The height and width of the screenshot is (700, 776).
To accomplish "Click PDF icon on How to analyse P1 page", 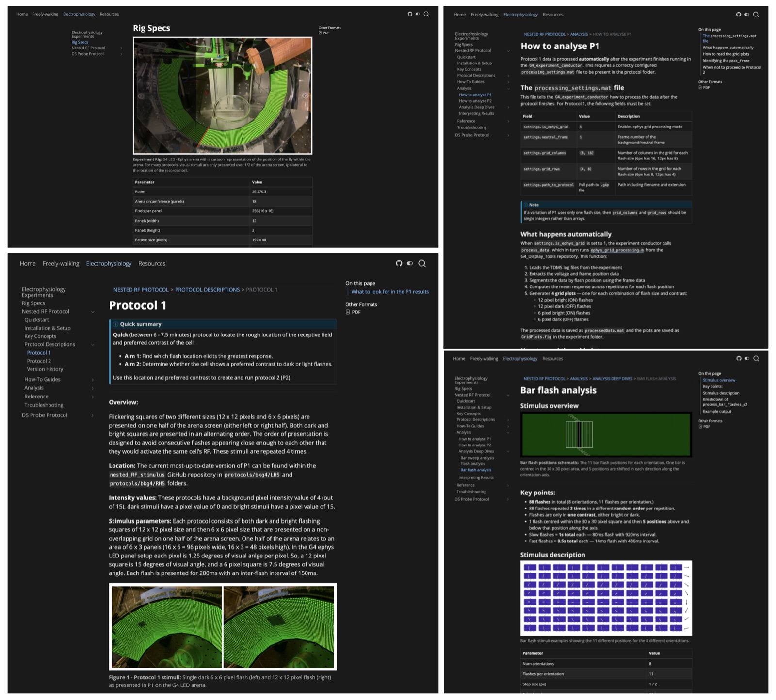I will pos(700,88).
